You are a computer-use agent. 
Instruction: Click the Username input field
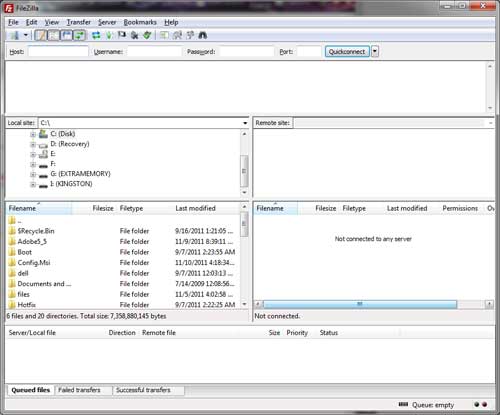pos(155,52)
